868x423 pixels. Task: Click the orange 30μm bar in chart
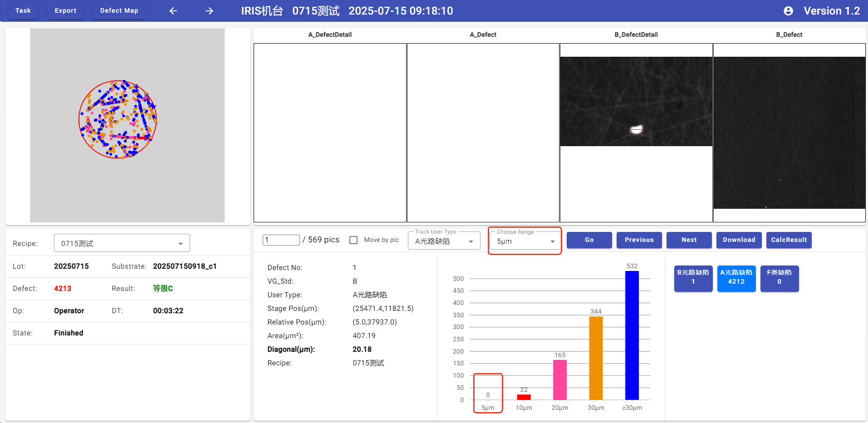coord(596,358)
